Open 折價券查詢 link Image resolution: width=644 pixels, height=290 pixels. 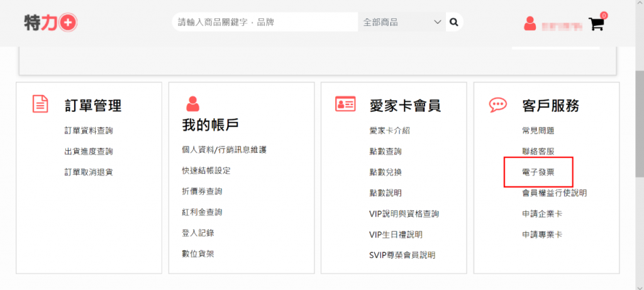pos(202,191)
